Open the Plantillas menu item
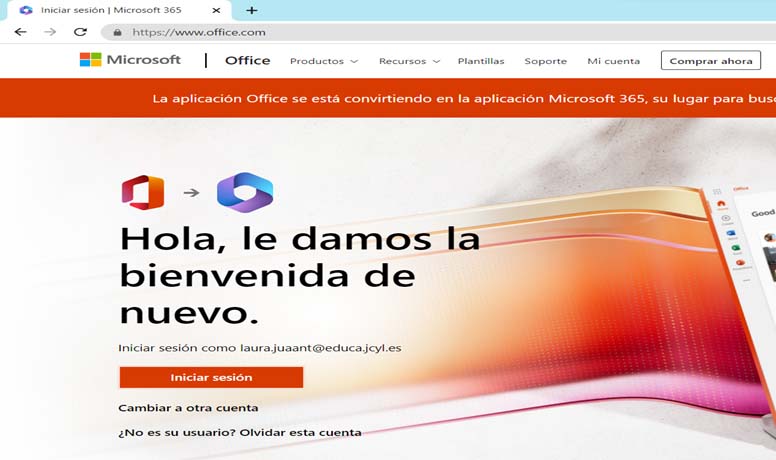Image resolution: width=776 pixels, height=460 pixels. [481, 61]
